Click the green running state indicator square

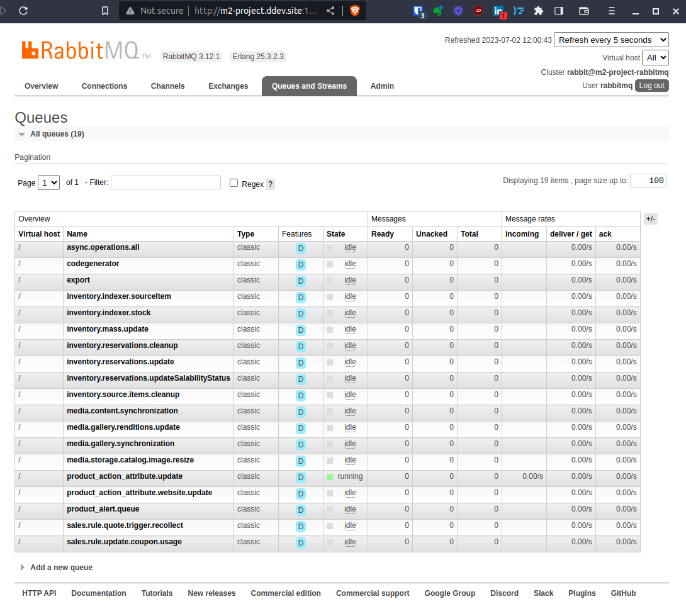point(330,477)
